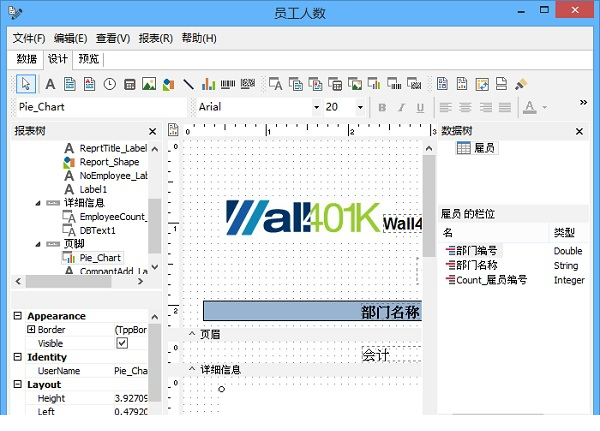Choose the BarCode component tool
Viewport: 600px width, 431px height.
coord(228,84)
